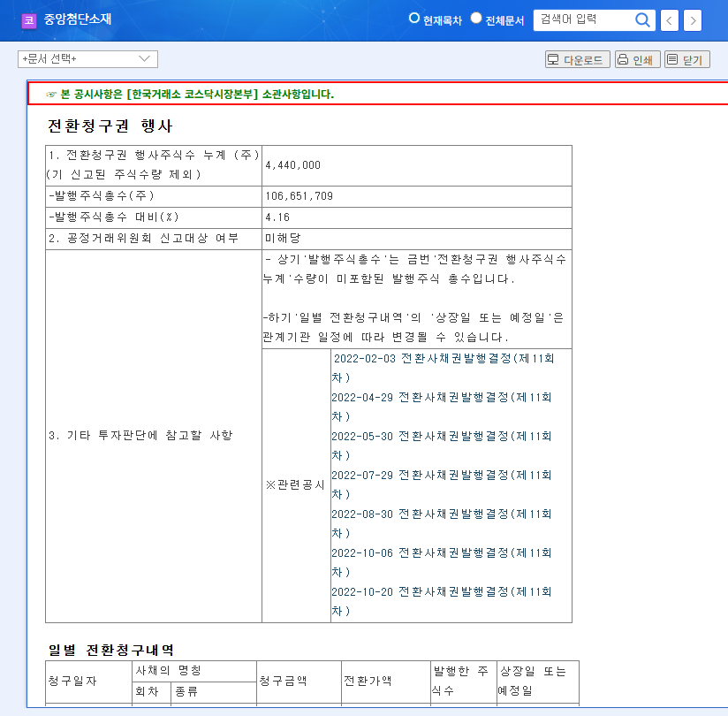Click the 인쇄 print button
This screenshot has width=728, height=716.
point(638,59)
